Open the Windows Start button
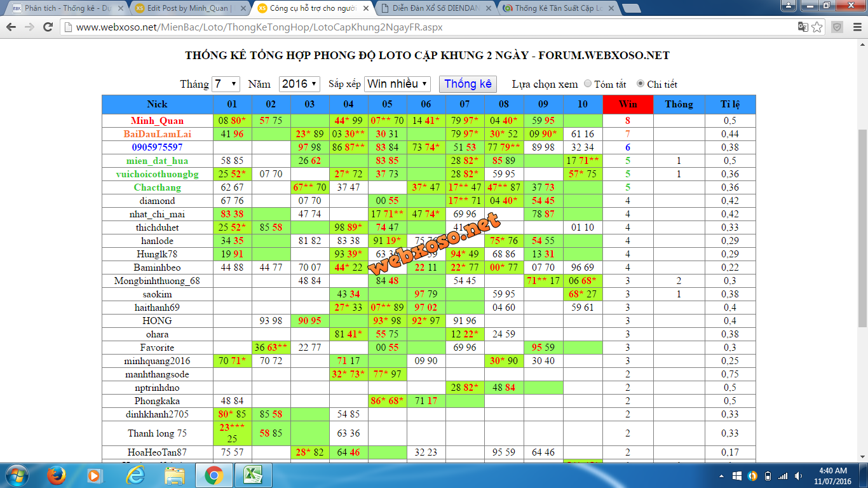This screenshot has width=868, height=488. click(16, 475)
